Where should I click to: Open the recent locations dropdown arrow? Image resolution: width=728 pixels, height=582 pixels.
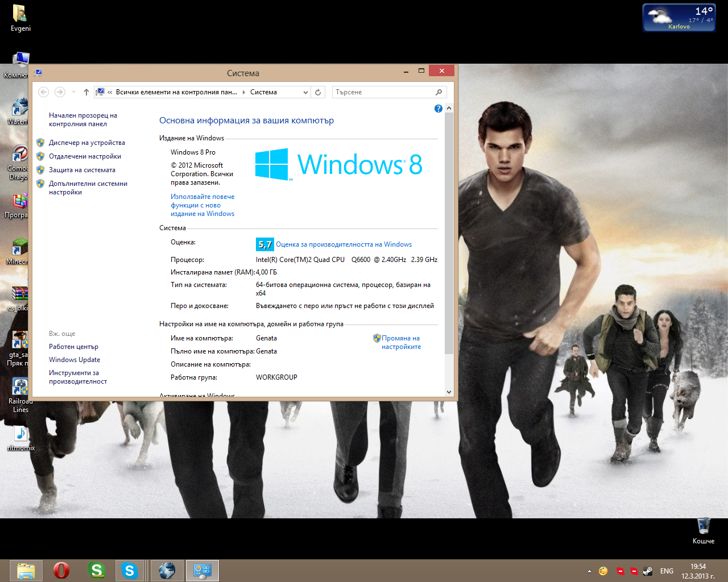tap(74, 92)
